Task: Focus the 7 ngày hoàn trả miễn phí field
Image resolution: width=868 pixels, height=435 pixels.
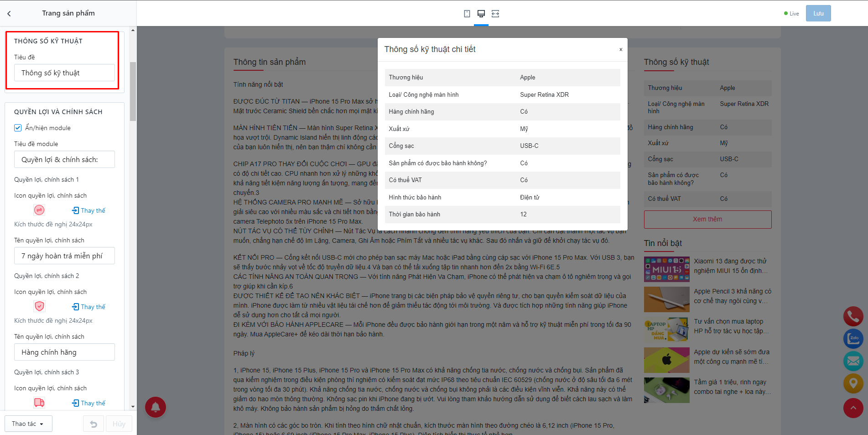Action: (64, 256)
